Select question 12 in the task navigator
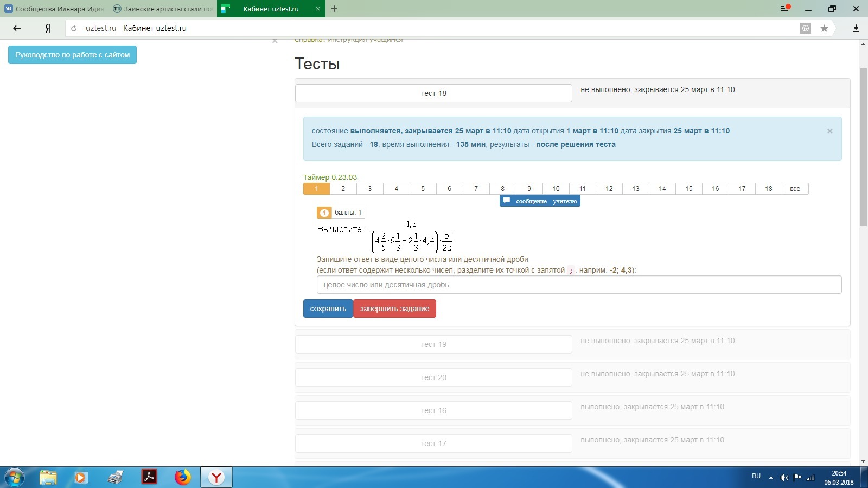 (609, 189)
